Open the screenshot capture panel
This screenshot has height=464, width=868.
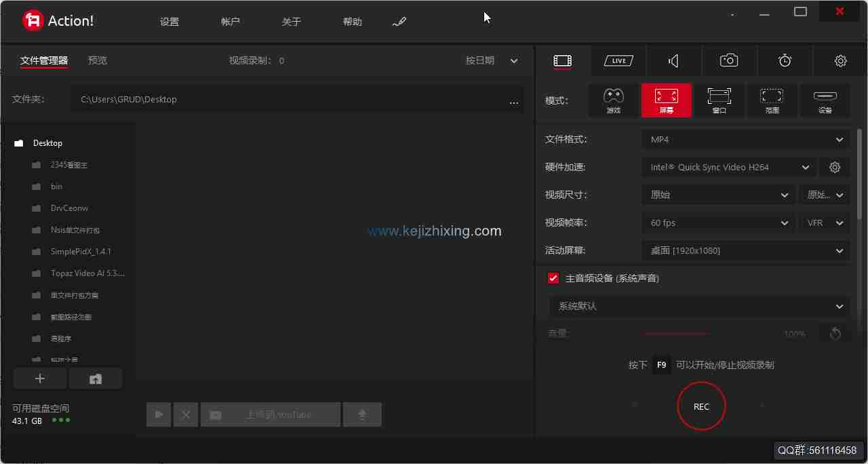click(728, 60)
